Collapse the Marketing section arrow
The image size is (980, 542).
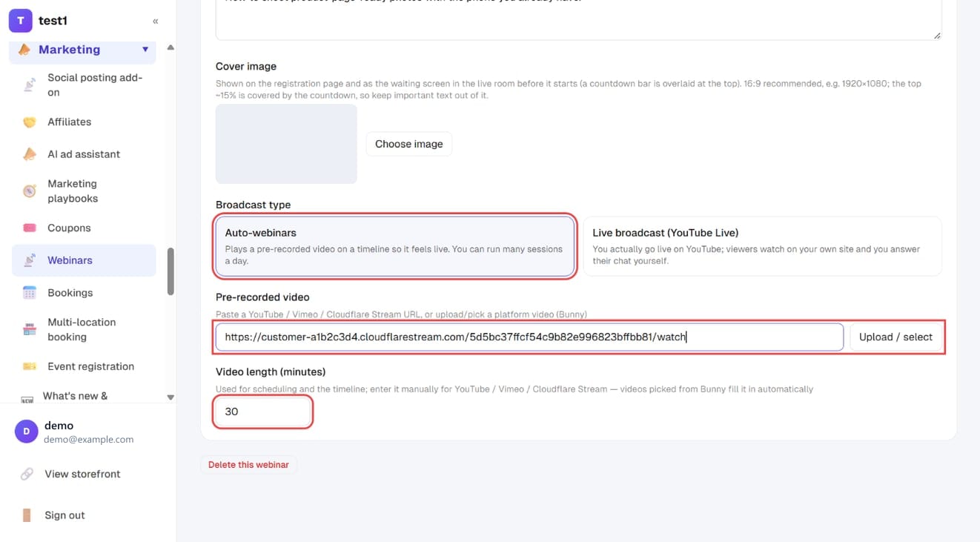coord(145,50)
